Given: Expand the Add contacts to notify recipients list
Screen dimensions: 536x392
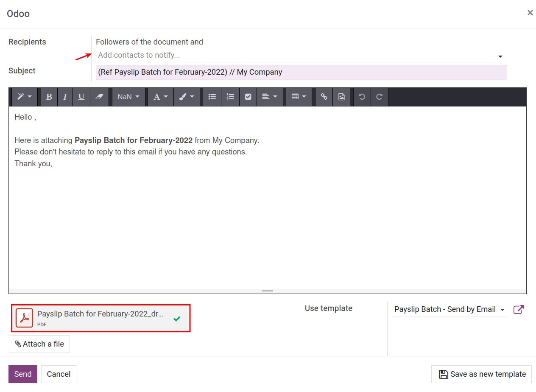Looking at the screenshot, I should (500, 56).
